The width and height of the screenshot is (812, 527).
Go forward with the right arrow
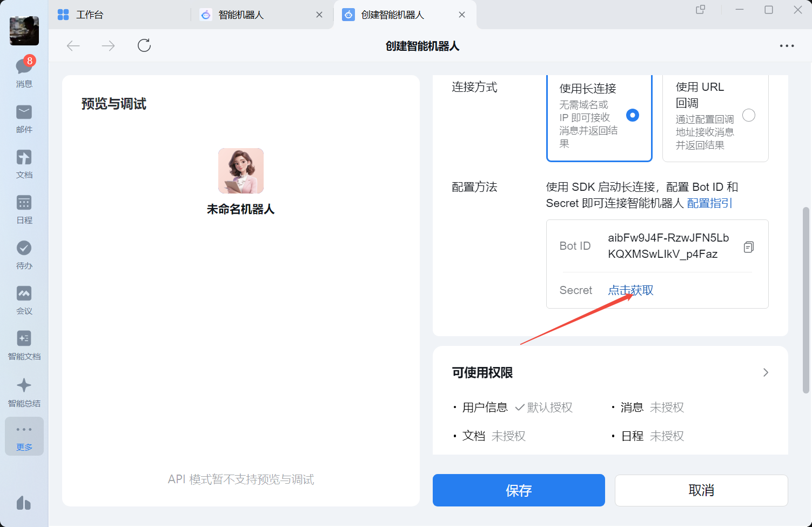tap(108, 46)
